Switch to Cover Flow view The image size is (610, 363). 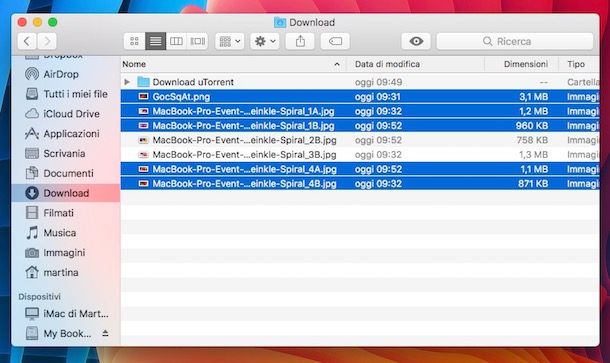click(x=197, y=41)
